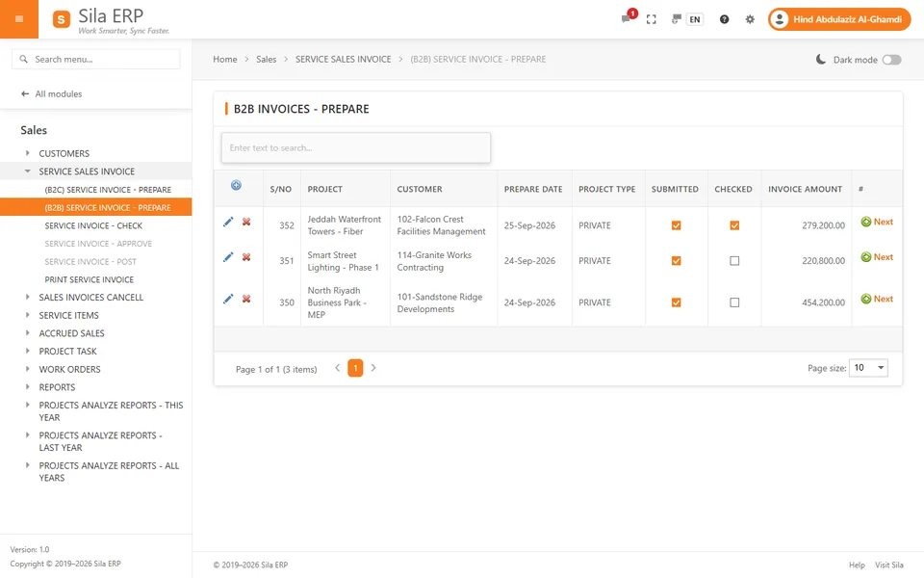The width and height of the screenshot is (924, 578).
Task: Click the Enter text to search field
Action: tap(356, 147)
